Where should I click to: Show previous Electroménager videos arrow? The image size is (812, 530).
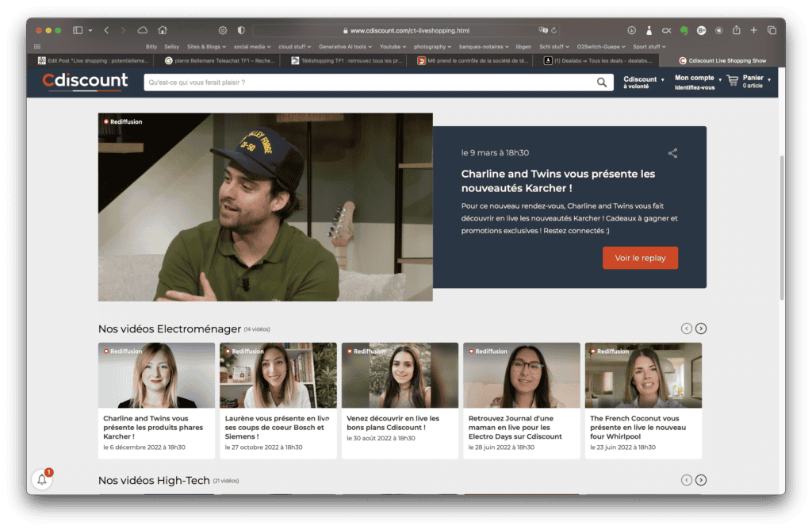click(686, 328)
